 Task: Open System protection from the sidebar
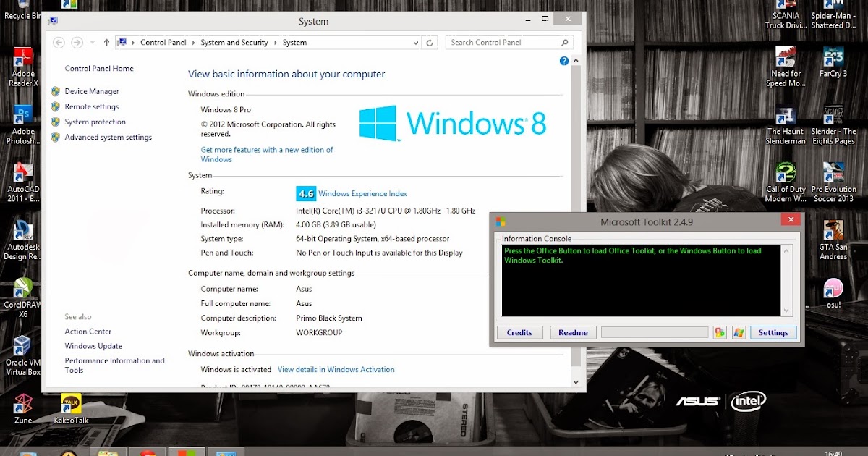point(95,122)
